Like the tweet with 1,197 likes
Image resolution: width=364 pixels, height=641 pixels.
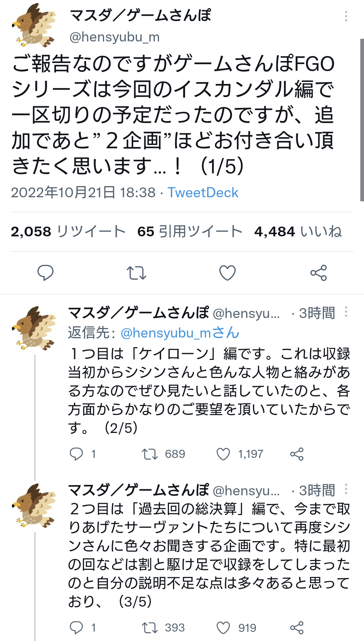[223, 454]
